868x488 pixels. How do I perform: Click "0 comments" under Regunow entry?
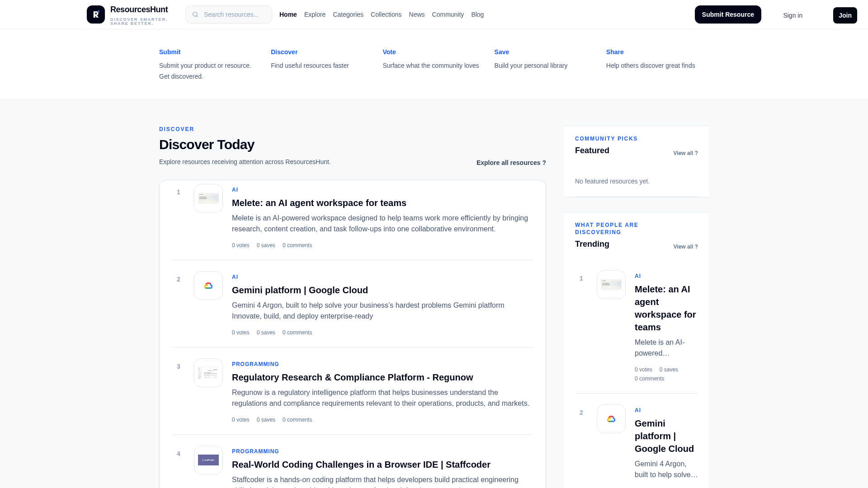pos(297,420)
